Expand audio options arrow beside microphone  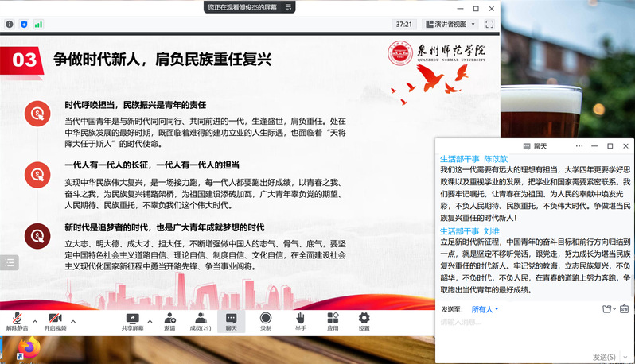click(34, 321)
